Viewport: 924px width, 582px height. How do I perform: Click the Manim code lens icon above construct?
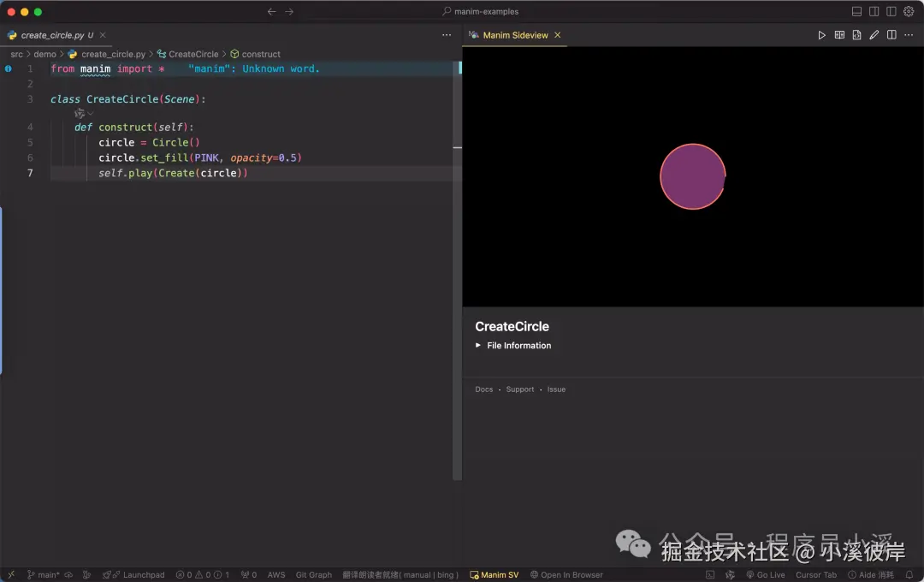point(80,113)
